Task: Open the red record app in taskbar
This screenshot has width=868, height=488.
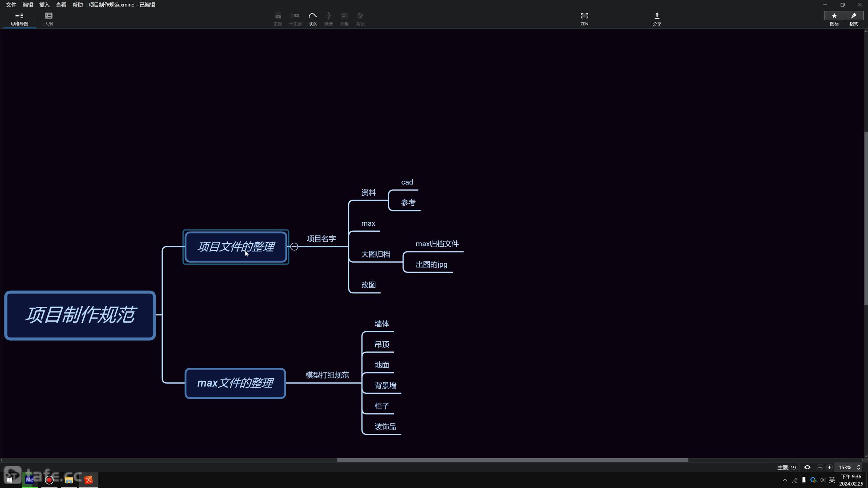Action: point(49,480)
